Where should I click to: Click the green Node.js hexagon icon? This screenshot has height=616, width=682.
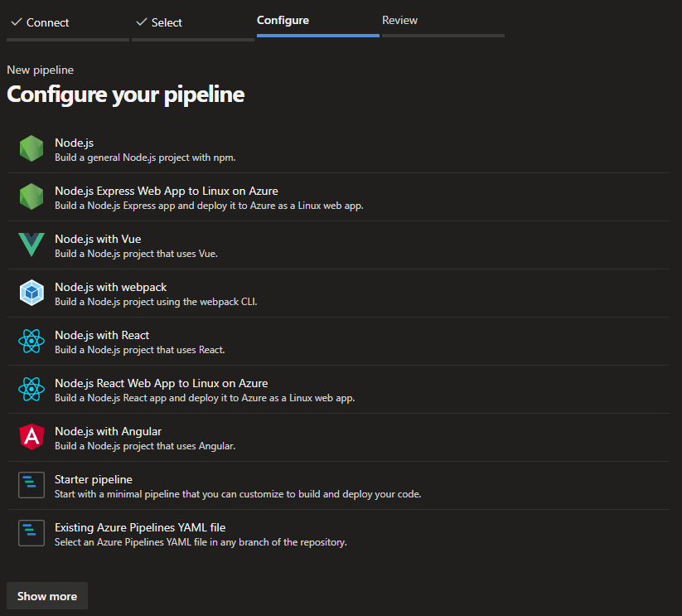click(31, 148)
